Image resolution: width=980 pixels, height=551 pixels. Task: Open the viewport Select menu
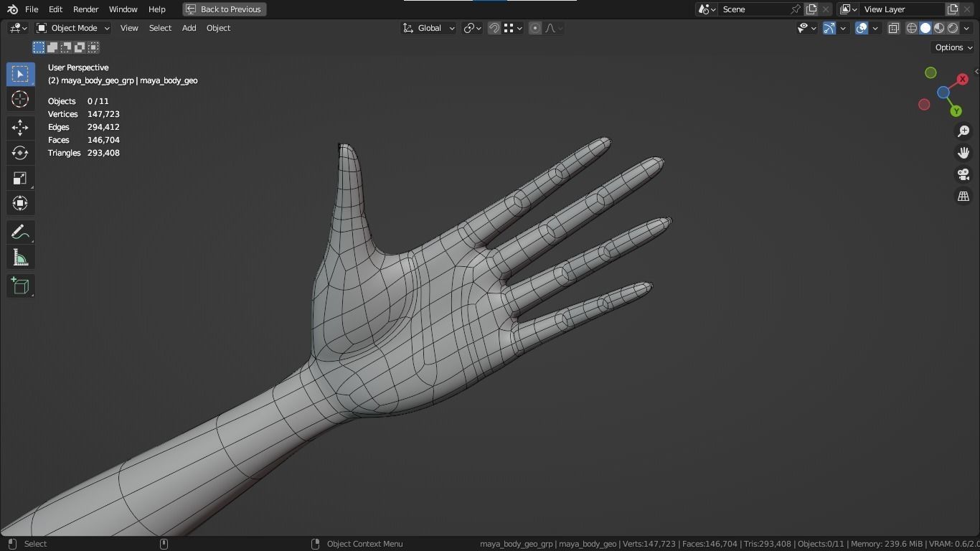point(160,28)
